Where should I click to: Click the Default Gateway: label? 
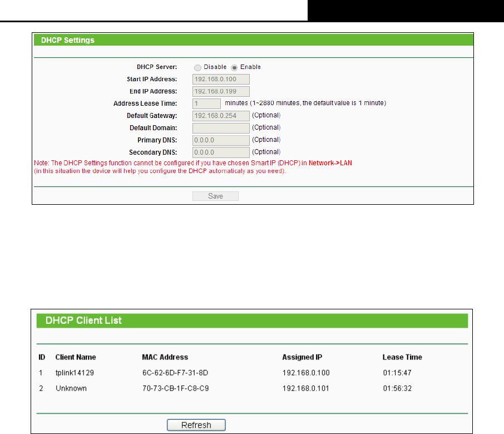[x=152, y=116]
